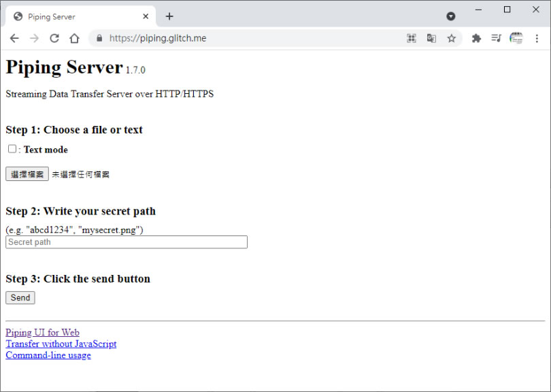Enable the Text mode checkbox

tap(12, 149)
